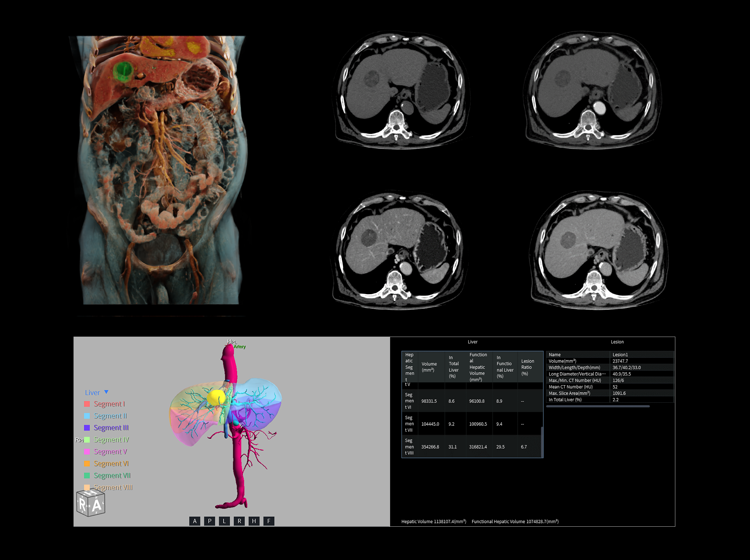Select the Lesion table heading
The width and height of the screenshot is (750, 560).
(x=617, y=342)
